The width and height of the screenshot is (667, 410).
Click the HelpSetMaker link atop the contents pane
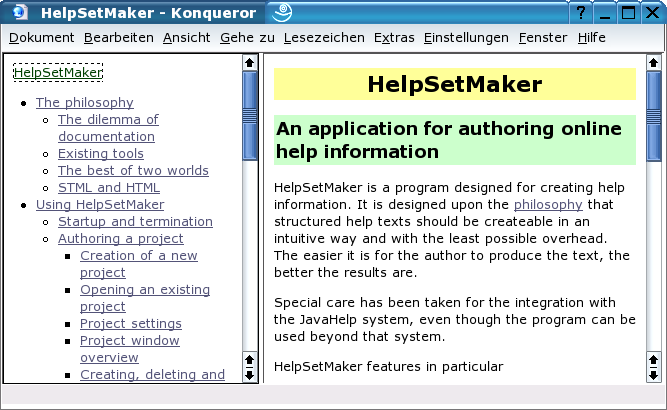click(x=58, y=72)
